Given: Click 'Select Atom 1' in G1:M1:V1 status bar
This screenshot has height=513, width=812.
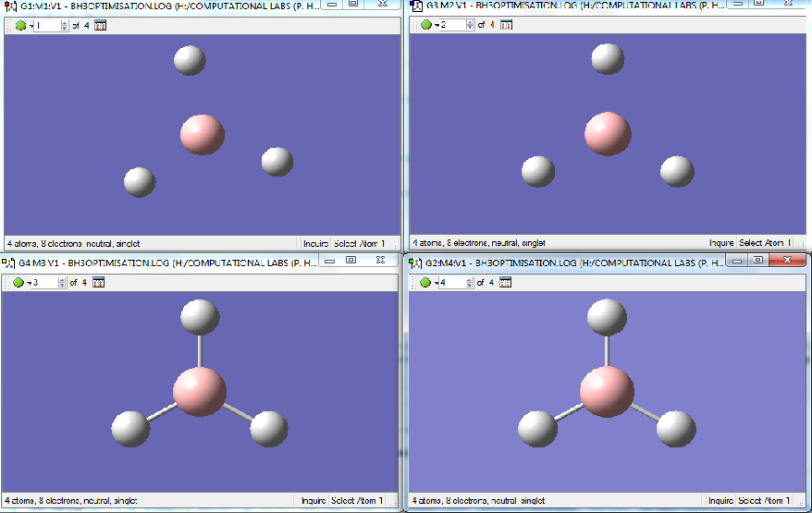Looking at the screenshot, I should pos(359,243).
